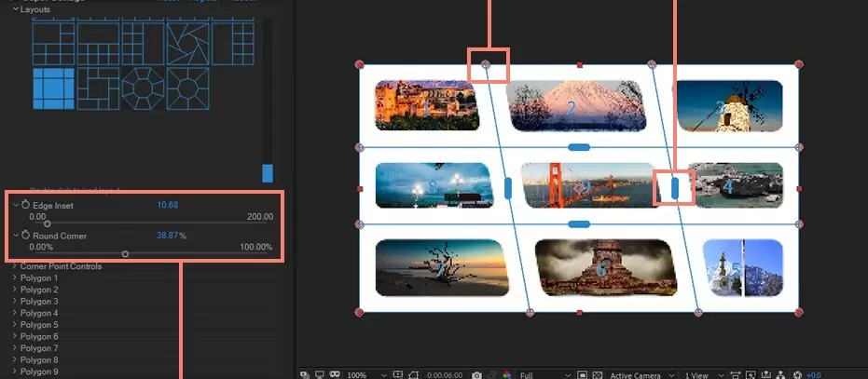Viewport: 868px width, 379px height.
Task: Click the top-right red corner point handle
Action: tap(799, 64)
